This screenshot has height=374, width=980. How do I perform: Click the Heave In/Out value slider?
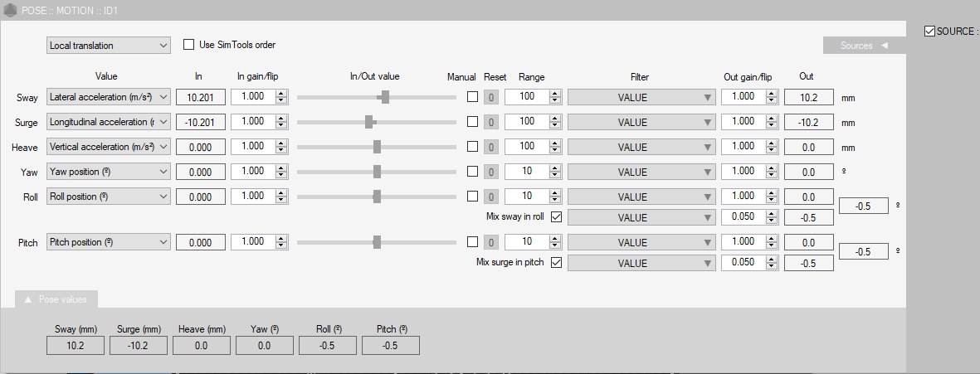click(377, 148)
